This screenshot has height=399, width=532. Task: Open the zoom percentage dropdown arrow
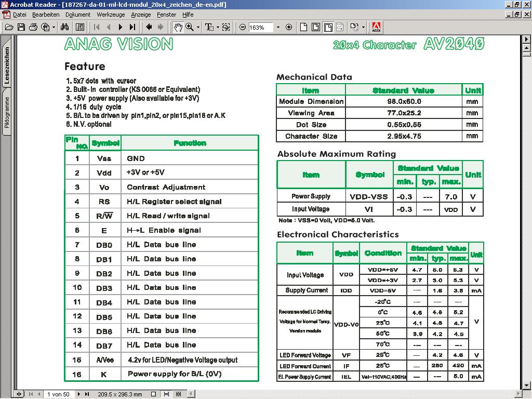[x=278, y=28]
